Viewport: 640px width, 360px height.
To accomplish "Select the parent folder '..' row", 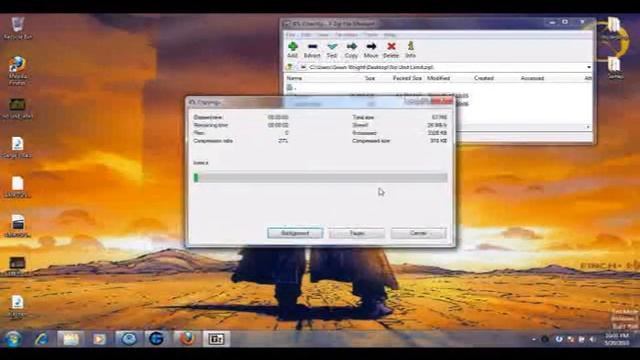I will click(x=290, y=87).
